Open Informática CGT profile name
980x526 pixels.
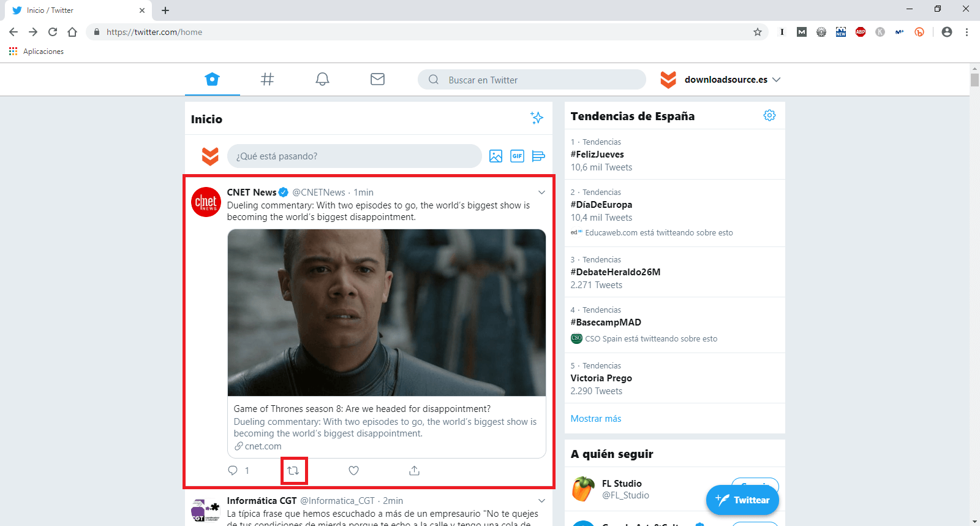tap(262, 501)
